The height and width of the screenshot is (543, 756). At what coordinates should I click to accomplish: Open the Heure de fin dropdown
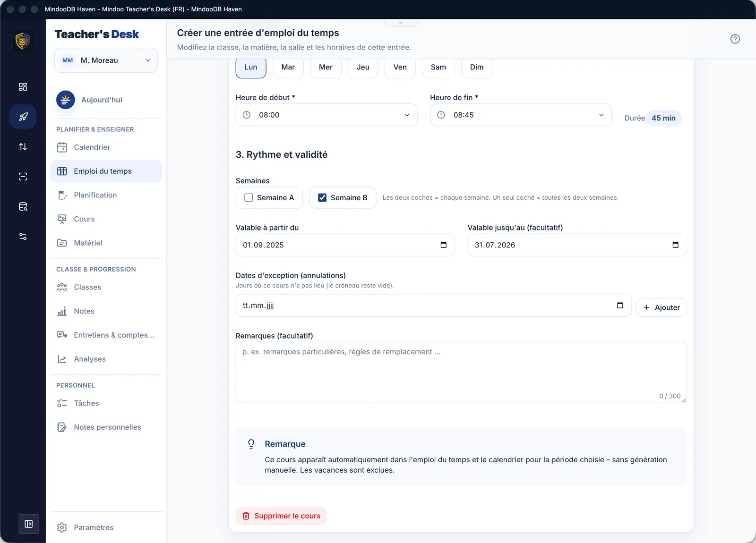(521, 115)
